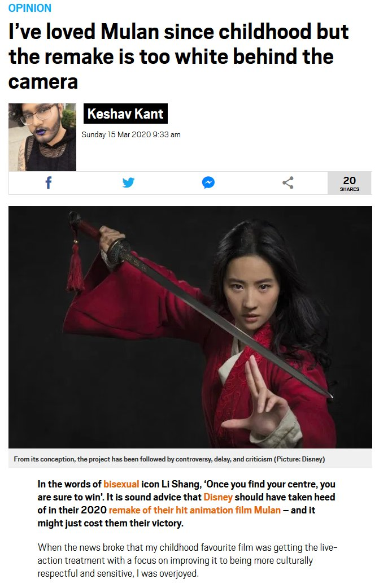Share article on Twitter

[x=128, y=182]
